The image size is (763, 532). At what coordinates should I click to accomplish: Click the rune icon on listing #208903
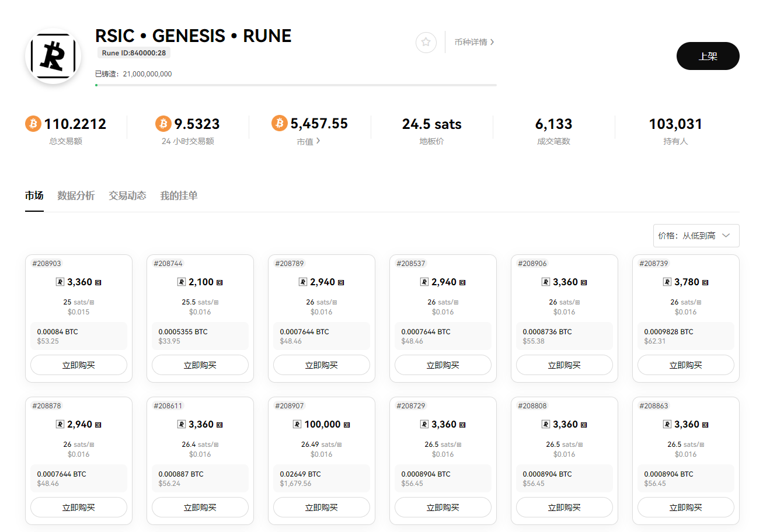pos(60,282)
